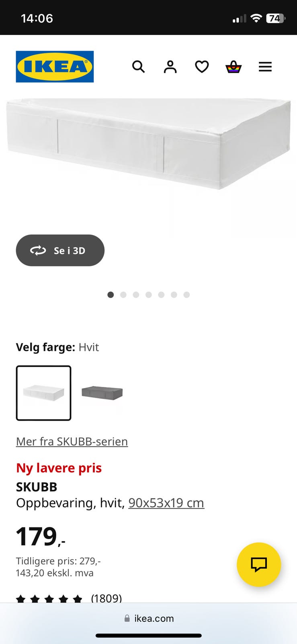Jump to the fourth image carousel dot

[x=149, y=295]
